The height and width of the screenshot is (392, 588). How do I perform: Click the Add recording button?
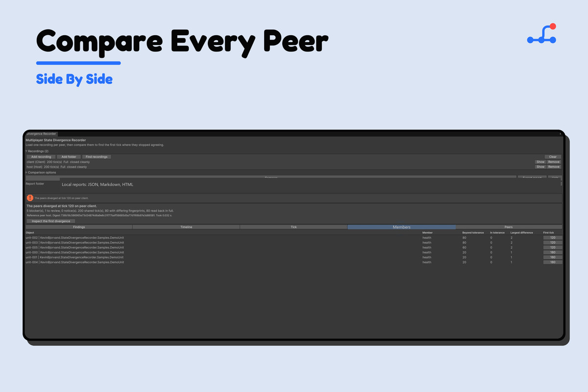coord(41,157)
